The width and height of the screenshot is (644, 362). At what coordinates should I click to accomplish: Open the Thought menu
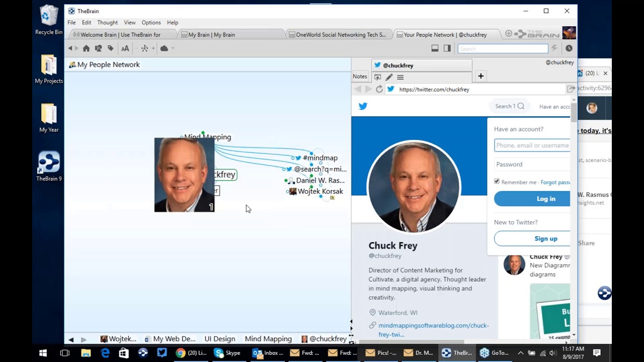pos(107,23)
